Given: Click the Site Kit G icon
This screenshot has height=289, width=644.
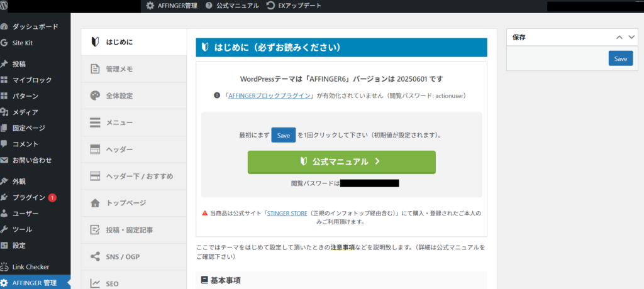Looking at the screenshot, I should click(x=4, y=43).
